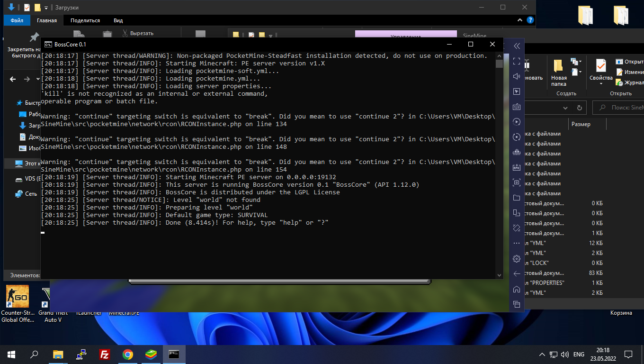The height and width of the screenshot is (364, 644).
Task: Click the BossCore console title icon
Action: pos(48,44)
